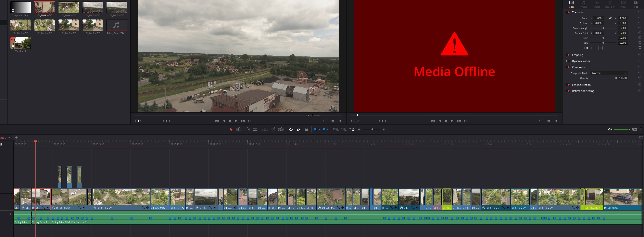Click the Opacity slider handle

coord(616,78)
